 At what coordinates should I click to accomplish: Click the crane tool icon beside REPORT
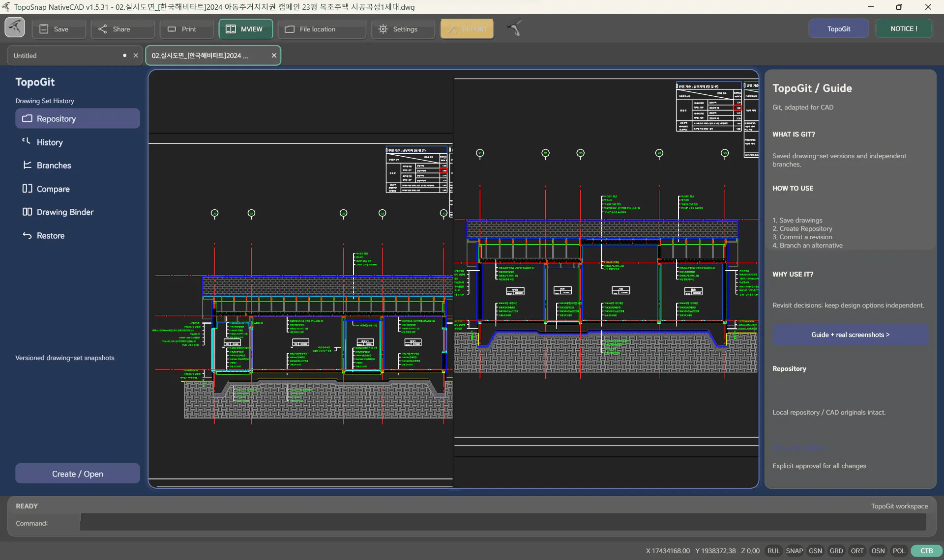coord(514,28)
